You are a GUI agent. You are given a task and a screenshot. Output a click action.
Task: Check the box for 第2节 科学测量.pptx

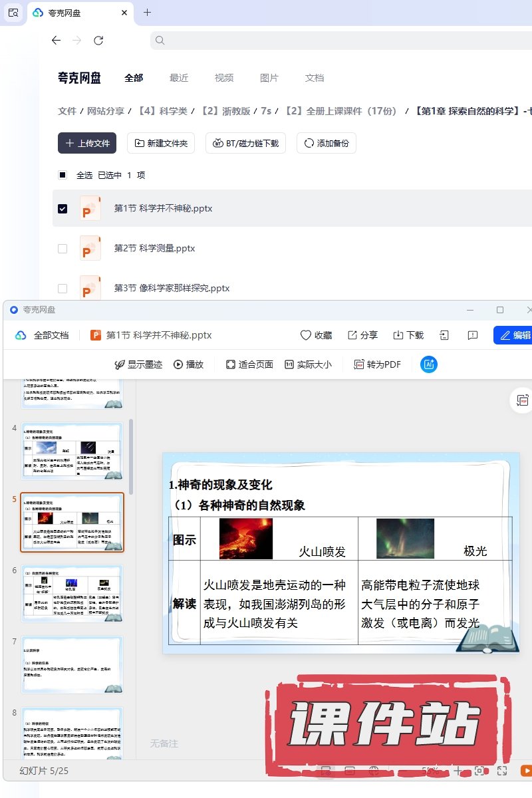(63, 249)
